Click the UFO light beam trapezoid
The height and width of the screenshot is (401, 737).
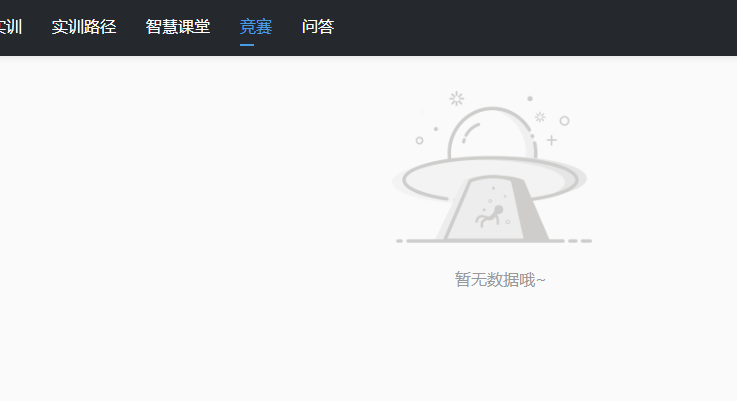[492, 208]
